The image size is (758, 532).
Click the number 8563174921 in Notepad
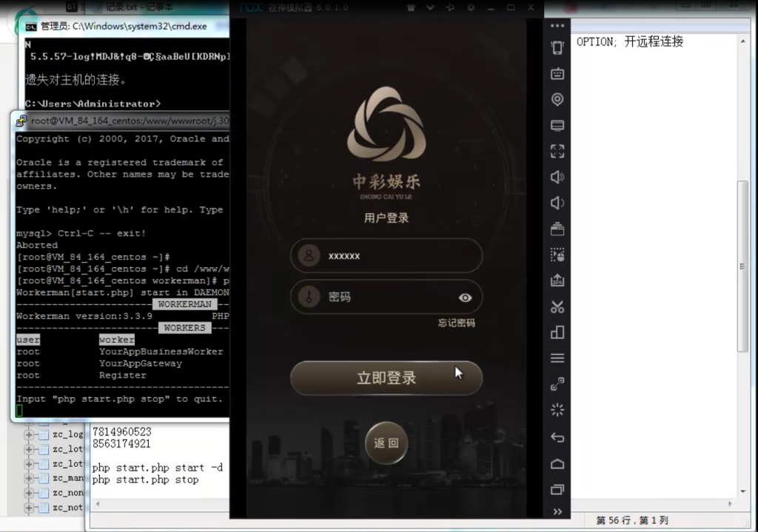(122, 443)
